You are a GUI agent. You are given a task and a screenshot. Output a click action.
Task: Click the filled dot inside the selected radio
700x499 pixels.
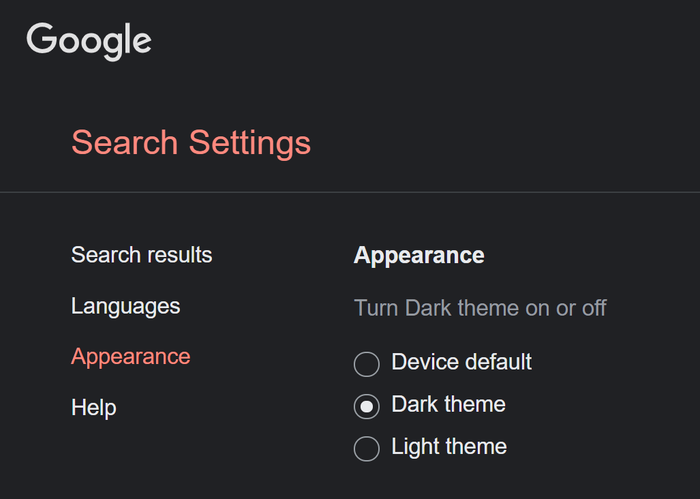(x=367, y=406)
